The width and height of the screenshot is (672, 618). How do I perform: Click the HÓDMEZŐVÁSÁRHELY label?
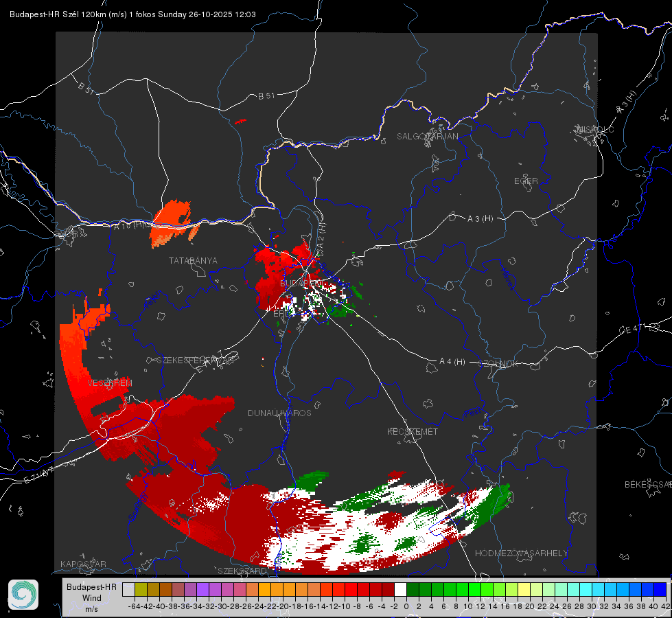coord(521,553)
